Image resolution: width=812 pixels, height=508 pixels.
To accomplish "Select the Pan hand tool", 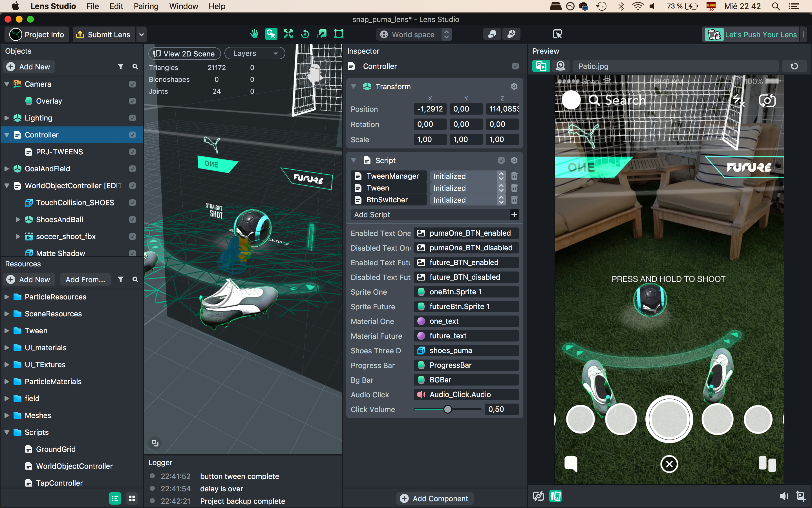I will coord(254,34).
